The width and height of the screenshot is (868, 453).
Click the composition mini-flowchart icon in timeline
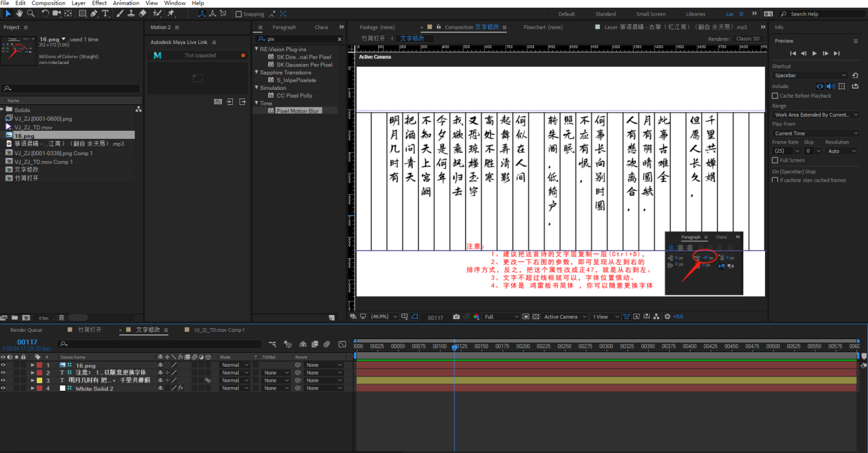pos(273,344)
